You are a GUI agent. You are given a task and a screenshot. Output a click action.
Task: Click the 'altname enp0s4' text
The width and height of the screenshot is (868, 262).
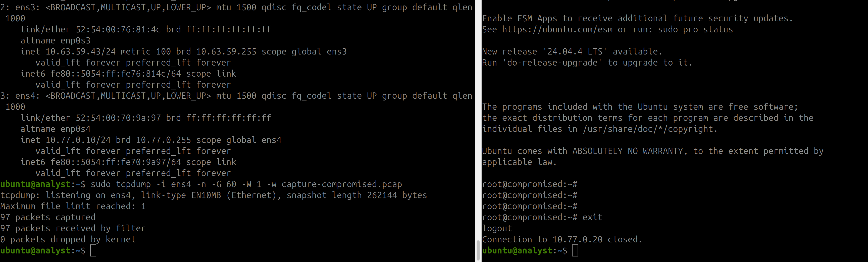[x=56, y=129]
